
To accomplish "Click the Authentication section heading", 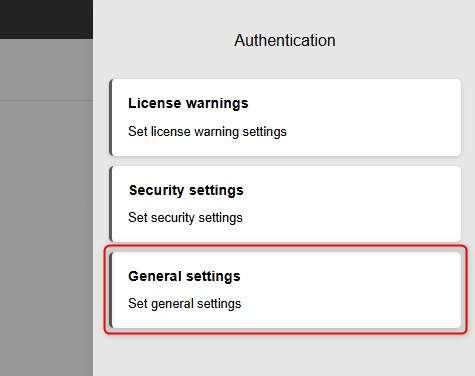I will (285, 41).
